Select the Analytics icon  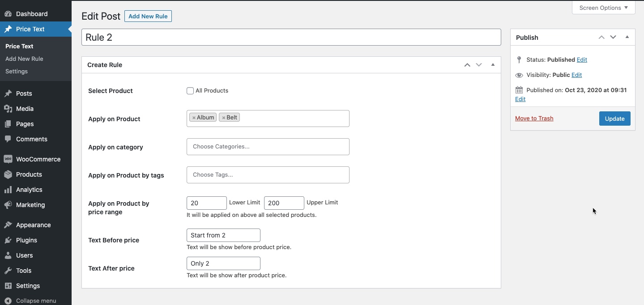(8, 190)
